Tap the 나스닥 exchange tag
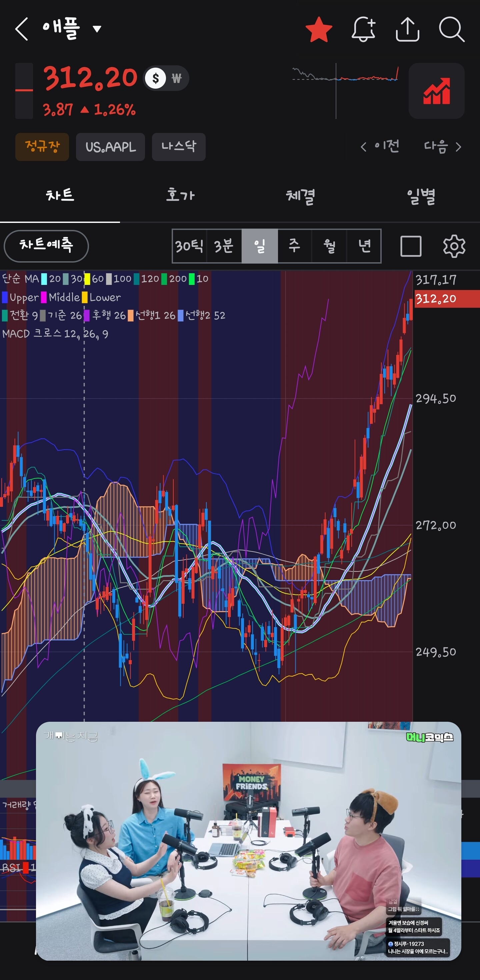Image resolution: width=480 pixels, height=980 pixels. [x=179, y=147]
